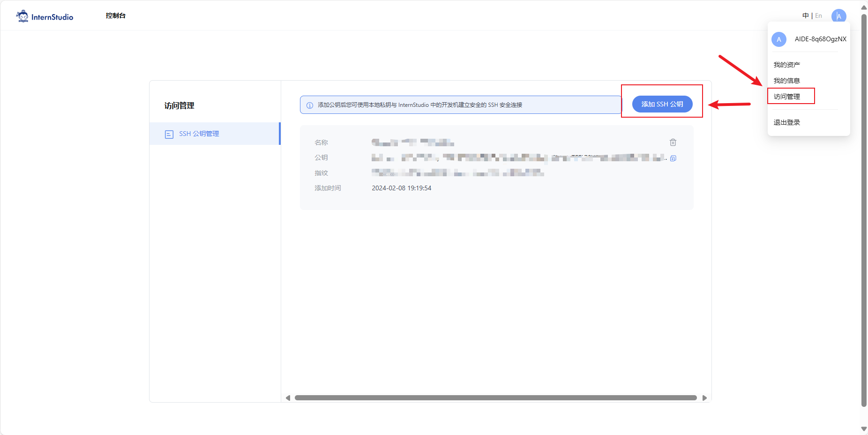Click the avatar beside AIDE-8q68OgzNX
868x435 pixels.
[779, 39]
